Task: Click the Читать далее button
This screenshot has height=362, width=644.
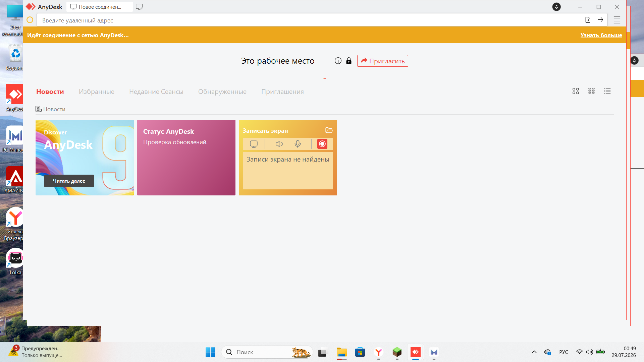Action: coord(69,181)
